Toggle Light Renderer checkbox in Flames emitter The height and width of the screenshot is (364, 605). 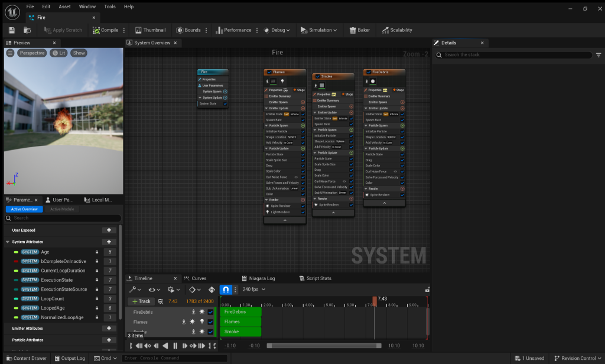click(303, 212)
